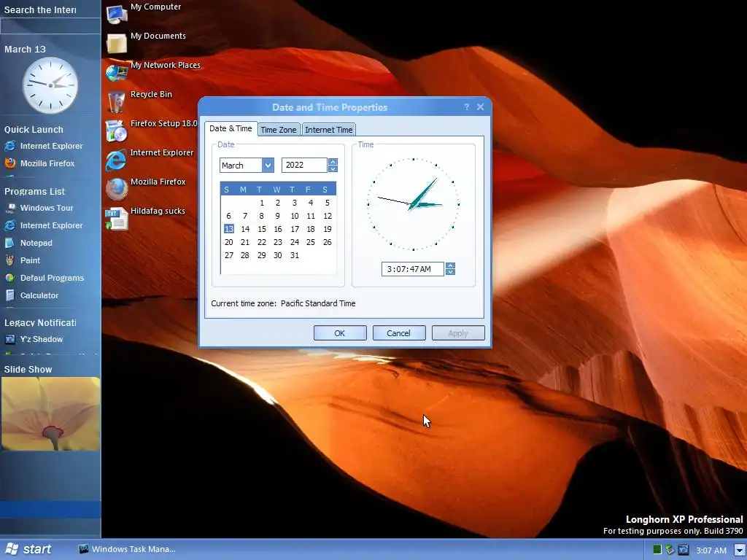Click the sidebar analog clock
The width and height of the screenshot is (747, 560).
[50, 86]
